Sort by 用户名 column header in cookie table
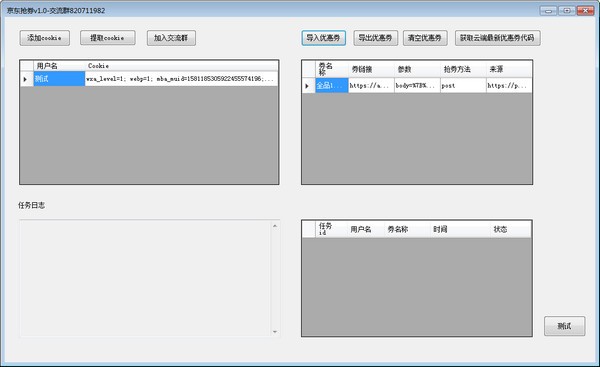This screenshot has width=600, height=367. (59, 66)
